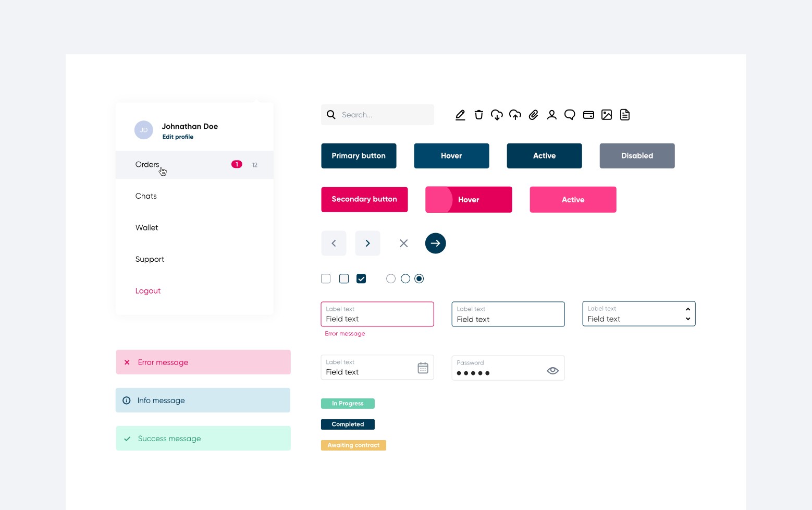Click Logout in the menu
The height and width of the screenshot is (510, 812).
coord(148,290)
